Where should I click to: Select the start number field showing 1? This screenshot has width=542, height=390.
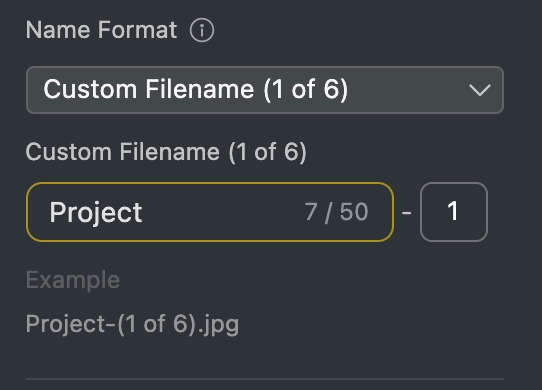coord(454,212)
